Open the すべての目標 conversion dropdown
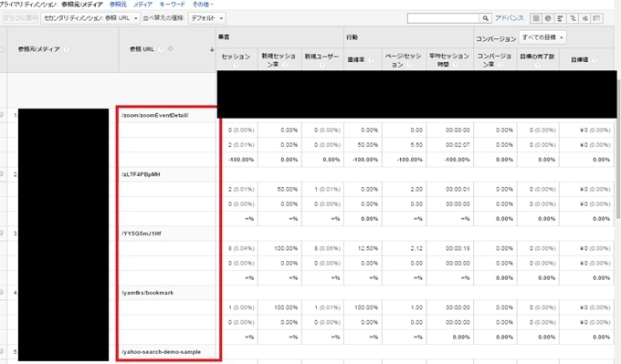The width and height of the screenshot is (621, 364). 542,37
